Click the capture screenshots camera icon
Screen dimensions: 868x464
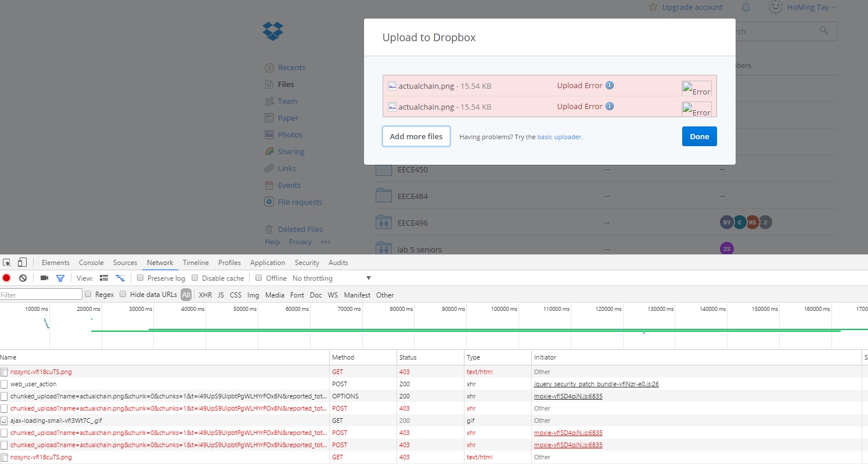[44, 278]
